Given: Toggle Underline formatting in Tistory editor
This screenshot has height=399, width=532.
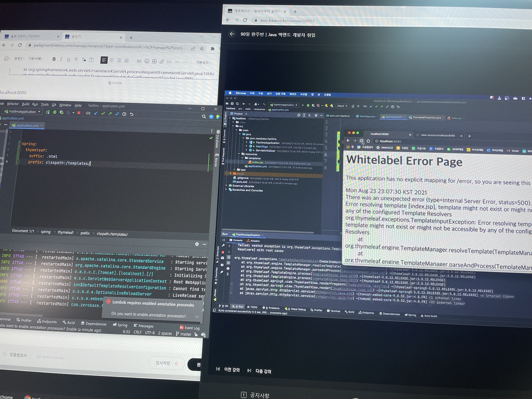Looking at the screenshot, I should coord(69,59).
